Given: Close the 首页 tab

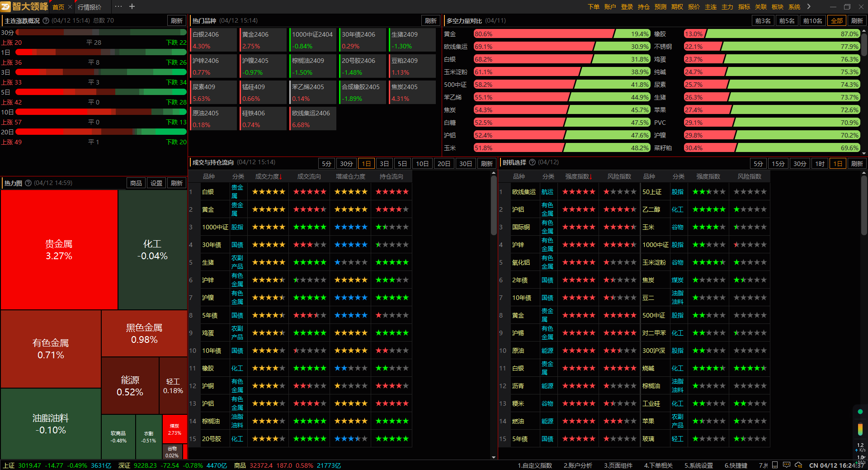Looking at the screenshot, I should (70, 7).
